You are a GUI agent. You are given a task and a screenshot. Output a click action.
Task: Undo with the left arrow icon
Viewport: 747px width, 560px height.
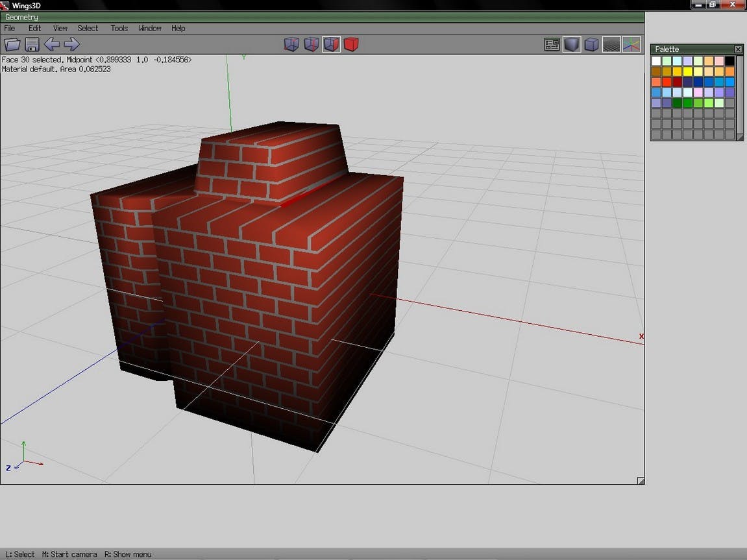51,44
